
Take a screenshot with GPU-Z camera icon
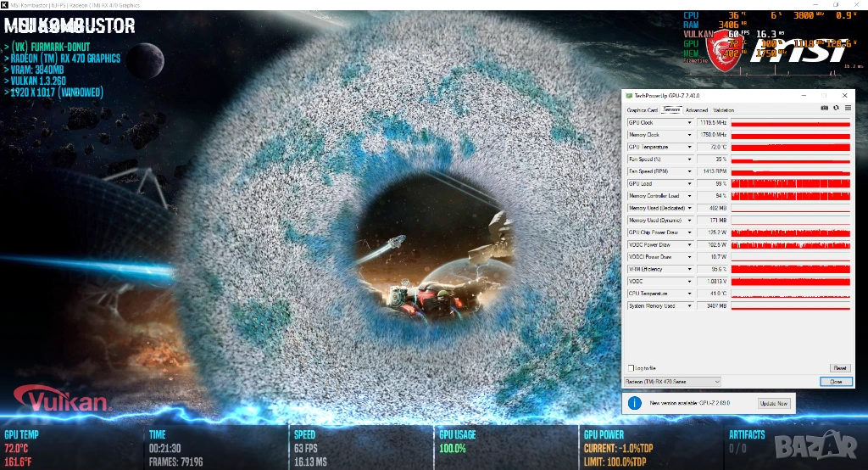[x=825, y=109]
